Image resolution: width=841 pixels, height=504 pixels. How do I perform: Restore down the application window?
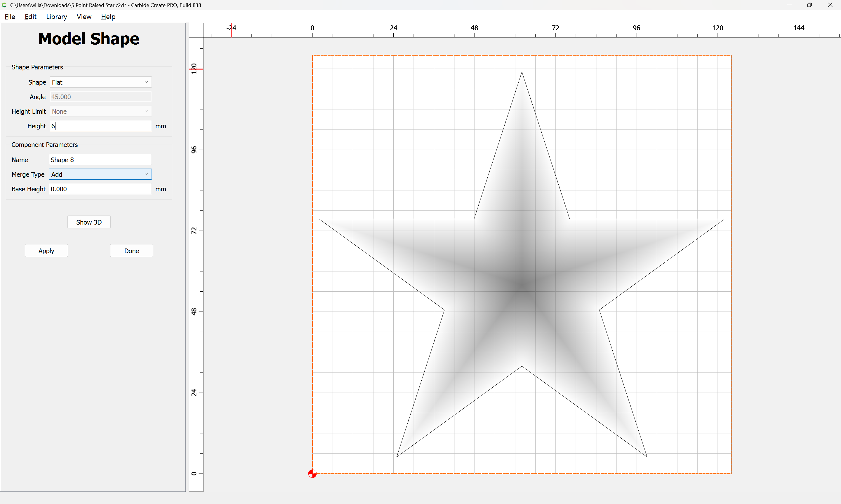point(809,5)
